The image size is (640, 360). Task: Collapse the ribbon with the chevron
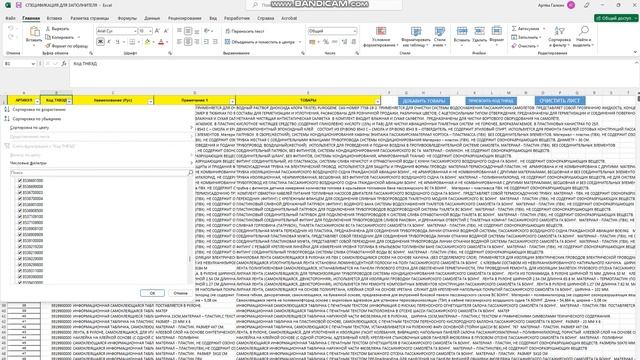[x=635, y=52]
